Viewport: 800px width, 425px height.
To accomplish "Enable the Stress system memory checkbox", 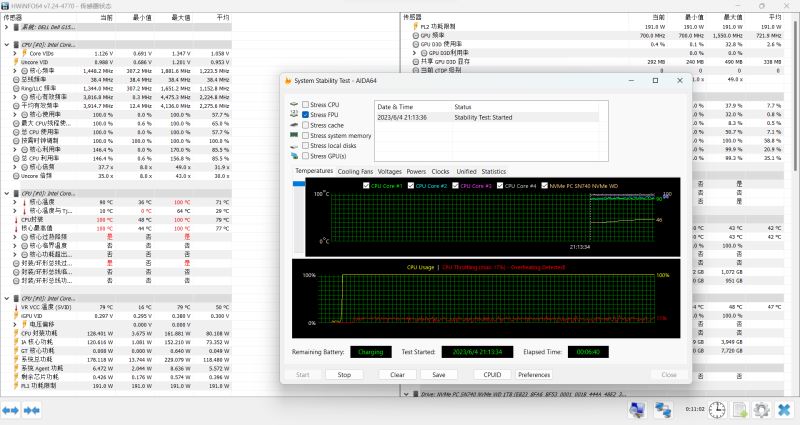I will click(305, 135).
